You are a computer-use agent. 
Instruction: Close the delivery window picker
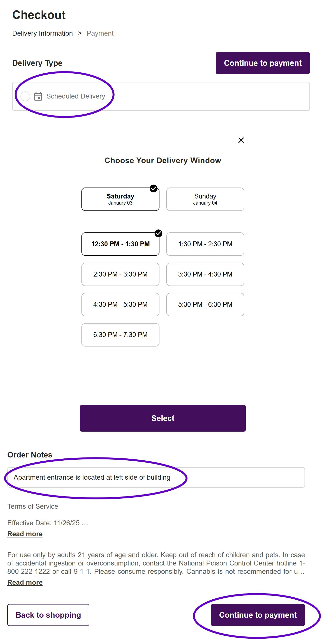click(241, 140)
